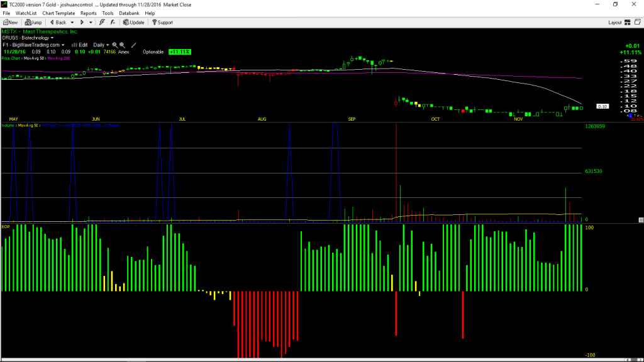Click the Update data button
Image resolution: width=644 pixels, height=362 pixels.
click(x=134, y=23)
